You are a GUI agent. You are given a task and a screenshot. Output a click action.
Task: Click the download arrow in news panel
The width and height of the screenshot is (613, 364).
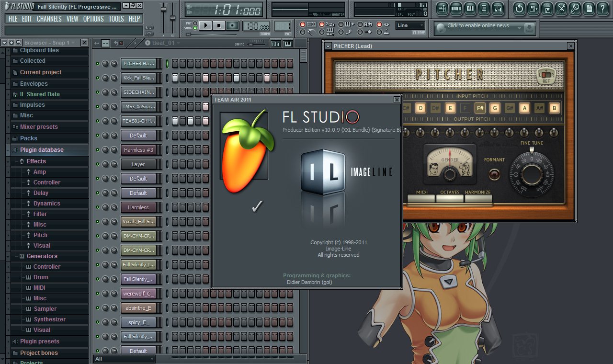(529, 28)
